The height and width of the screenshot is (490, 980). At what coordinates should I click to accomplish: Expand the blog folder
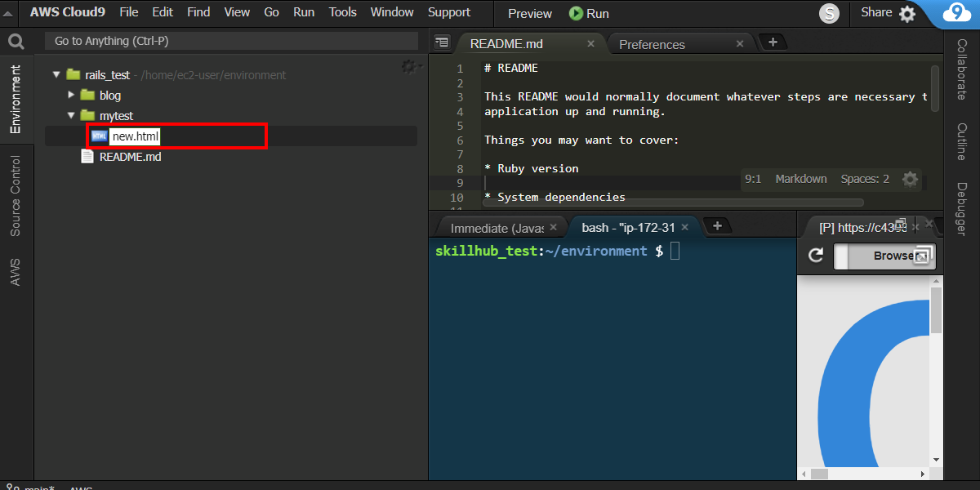click(71, 95)
